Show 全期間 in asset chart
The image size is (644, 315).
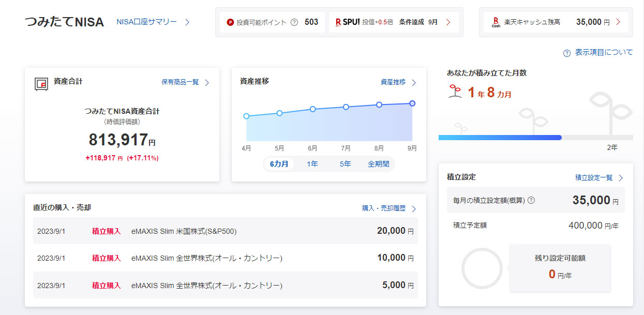click(379, 164)
